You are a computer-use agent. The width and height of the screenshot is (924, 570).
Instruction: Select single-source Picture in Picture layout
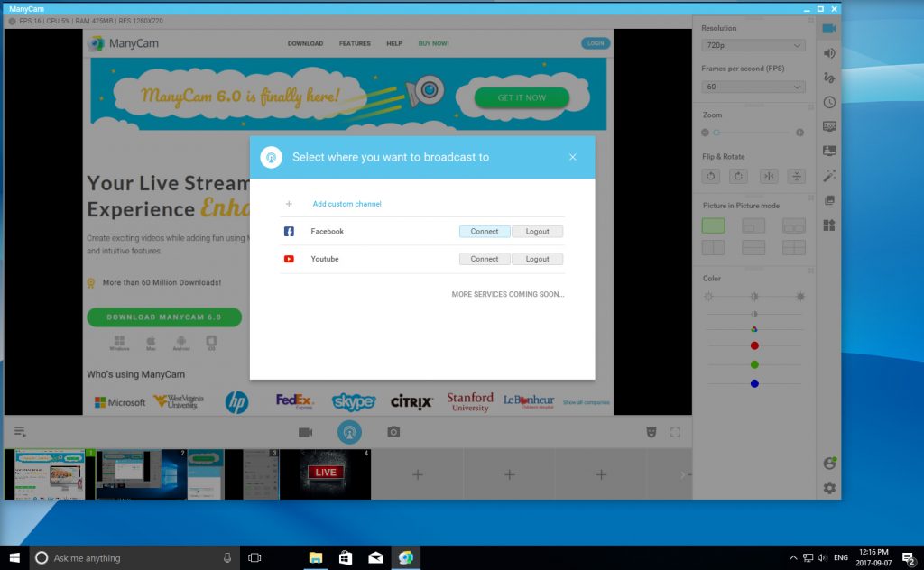[x=713, y=225]
